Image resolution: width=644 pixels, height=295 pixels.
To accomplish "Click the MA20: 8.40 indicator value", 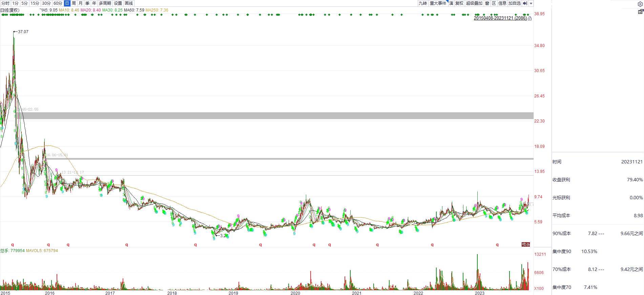I will pyautogui.click(x=91, y=10).
